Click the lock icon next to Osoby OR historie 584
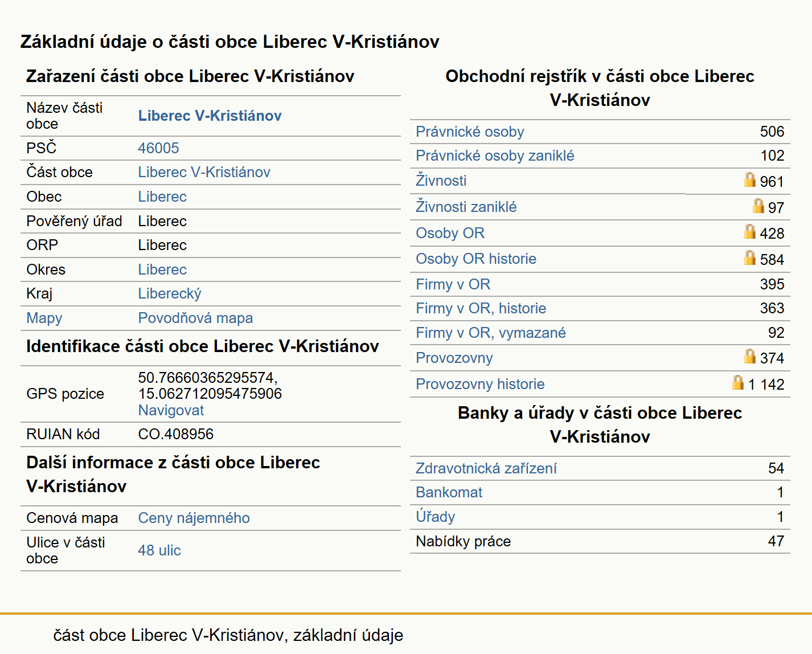Image resolution: width=812 pixels, height=654 pixels. (x=750, y=257)
